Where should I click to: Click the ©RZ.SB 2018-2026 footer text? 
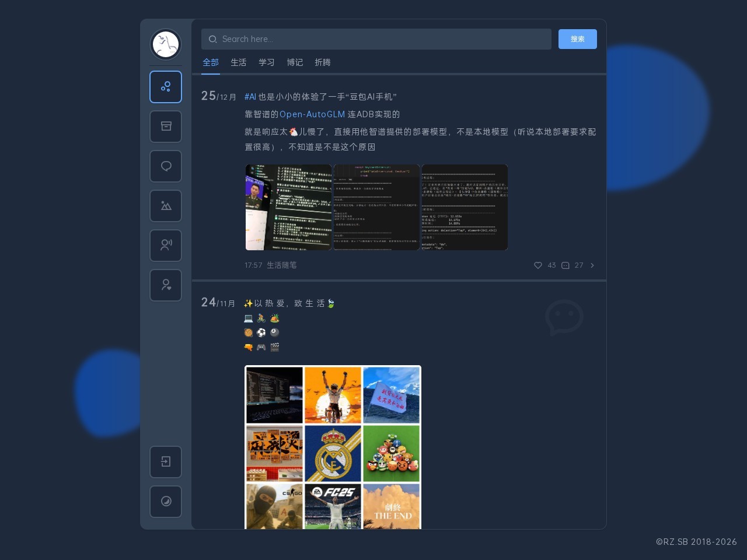pos(696,542)
